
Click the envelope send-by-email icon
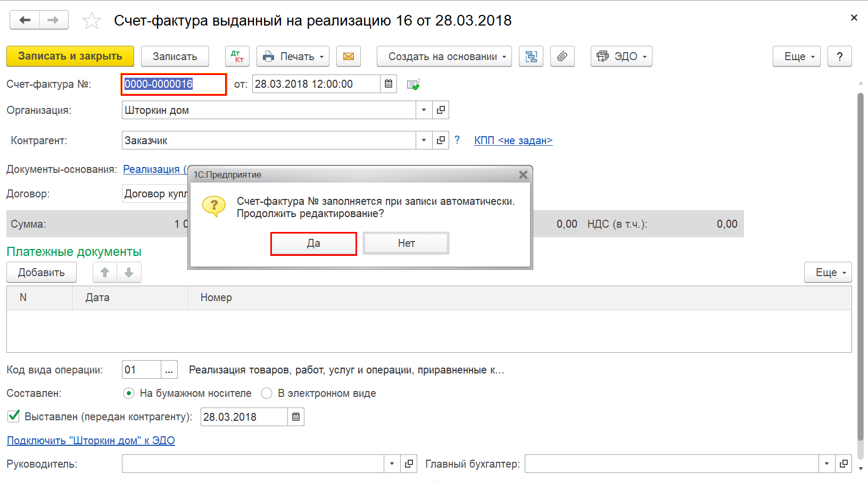pyautogui.click(x=349, y=56)
